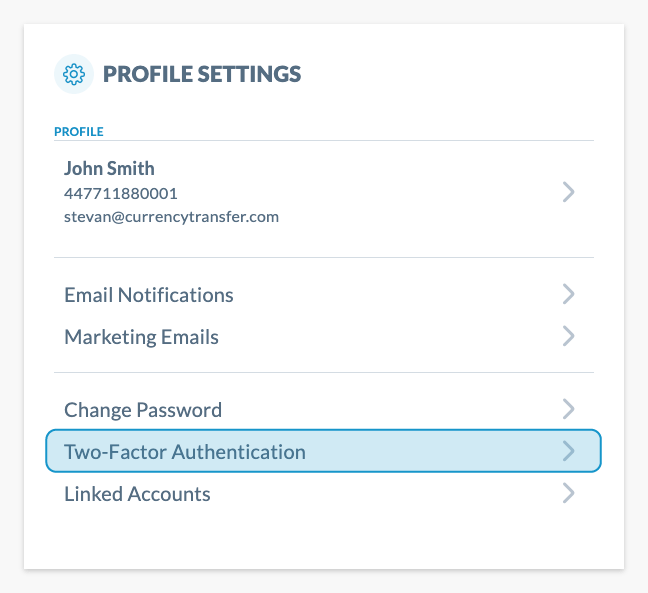This screenshot has height=593, width=648.
Task: Open John Smith profile via its chevron
Action: tap(568, 191)
